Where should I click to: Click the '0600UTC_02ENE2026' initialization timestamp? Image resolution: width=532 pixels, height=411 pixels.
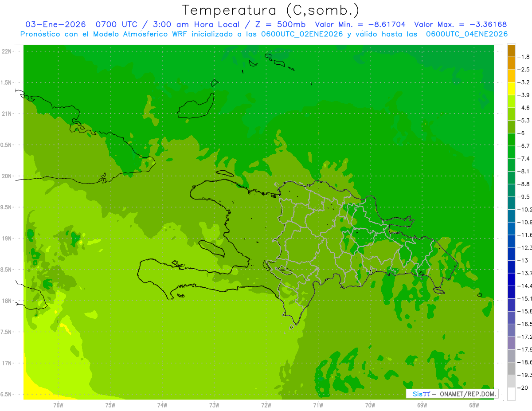pyautogui.click(x=302, y=34)
